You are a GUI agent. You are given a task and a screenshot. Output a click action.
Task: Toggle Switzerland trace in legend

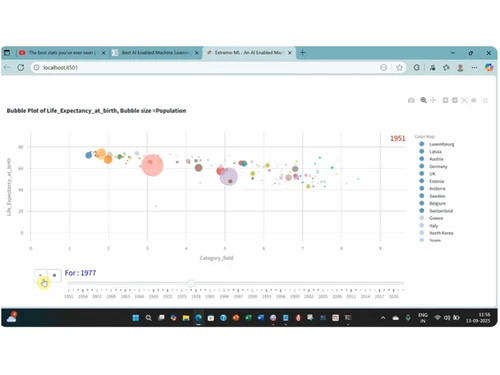click(x=436, y=211)
